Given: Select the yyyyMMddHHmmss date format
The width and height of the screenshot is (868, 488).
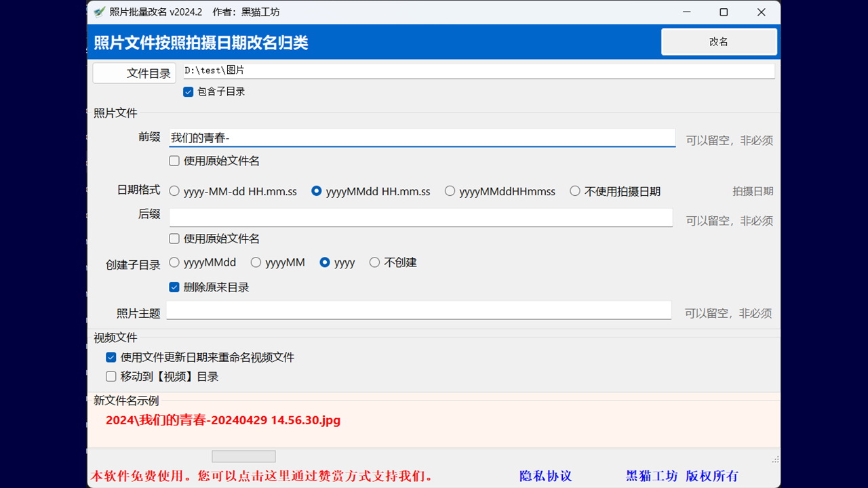Looking at the screenshot, I should pyautogui.click(x=450, y=191).
